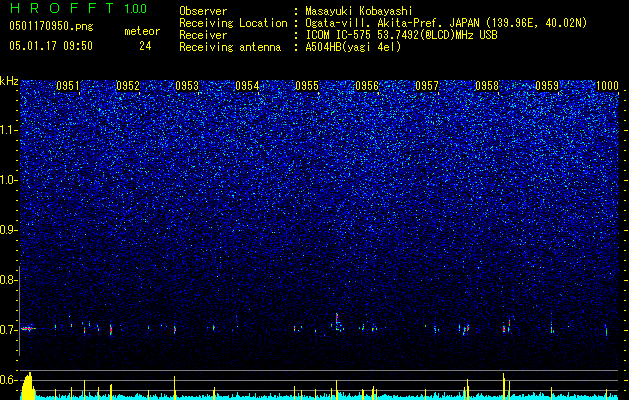Click the 0.8 kHz axis label
The height and width of the screenshot is (400, 629).
8,280
